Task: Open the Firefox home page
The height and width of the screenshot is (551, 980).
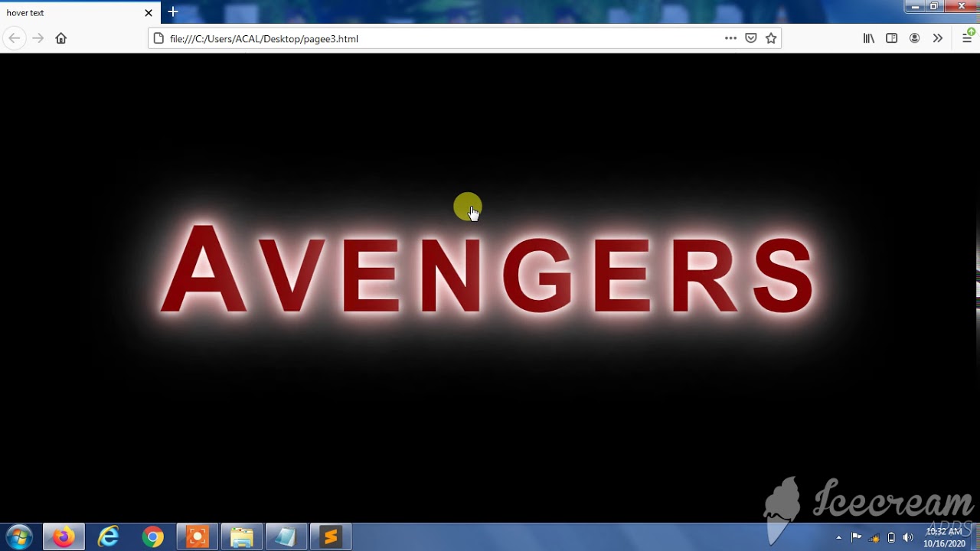Action: [61, 38]
